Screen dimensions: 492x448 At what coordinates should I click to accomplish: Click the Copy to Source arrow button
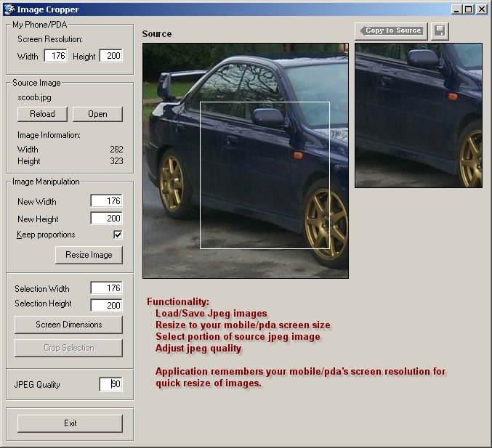pyautogui.click(x=391, y=30)
